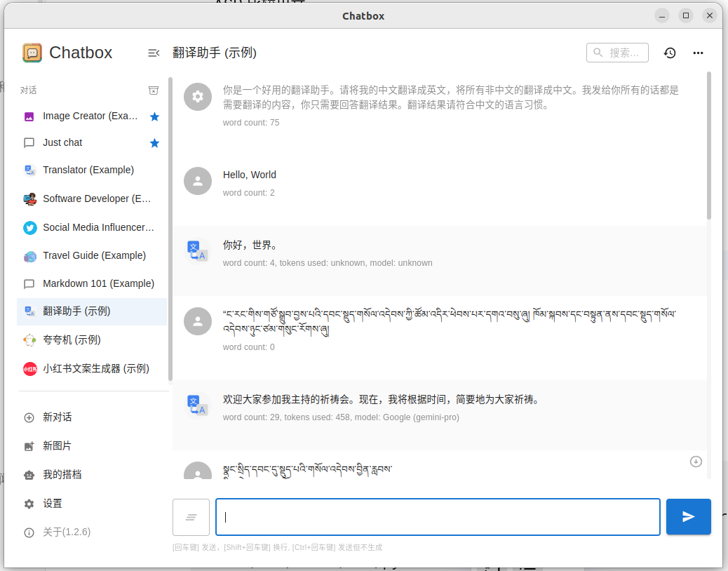
Task: Toggle star on Image Creator conversation
Action: coord(155,116)
